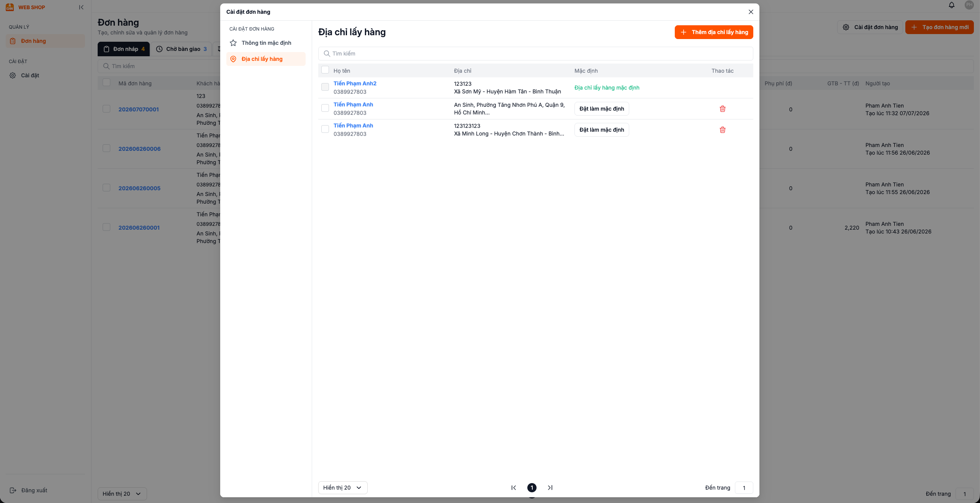980x503 pixels.
Task: Open the Tiến Phạm Anh2 address link
Action: click(x=355, y=83)
